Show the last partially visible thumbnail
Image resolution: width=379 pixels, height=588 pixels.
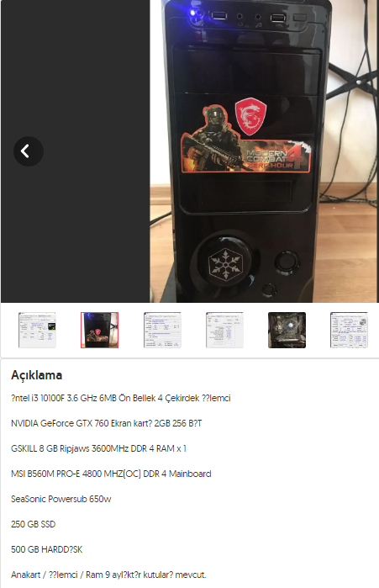[x=349, y=330]
